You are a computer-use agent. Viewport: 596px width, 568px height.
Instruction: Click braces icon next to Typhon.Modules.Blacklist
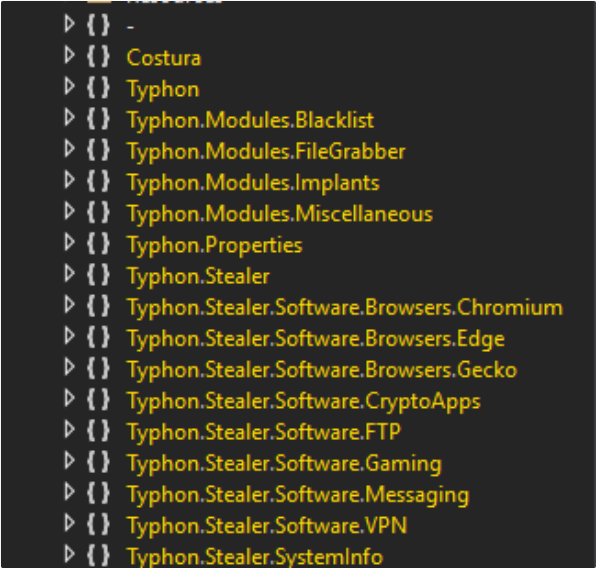point(98,119)
